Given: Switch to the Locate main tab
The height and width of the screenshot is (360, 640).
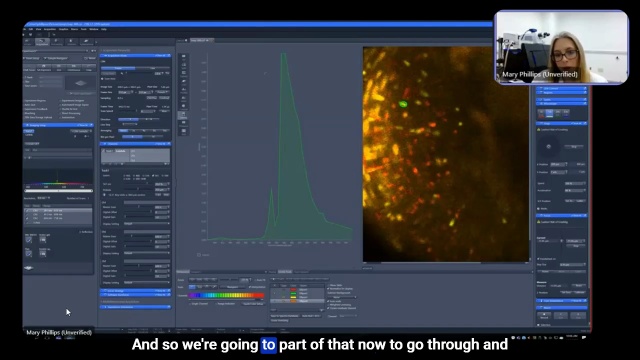Looking at the screenshot, I should 27,42.
